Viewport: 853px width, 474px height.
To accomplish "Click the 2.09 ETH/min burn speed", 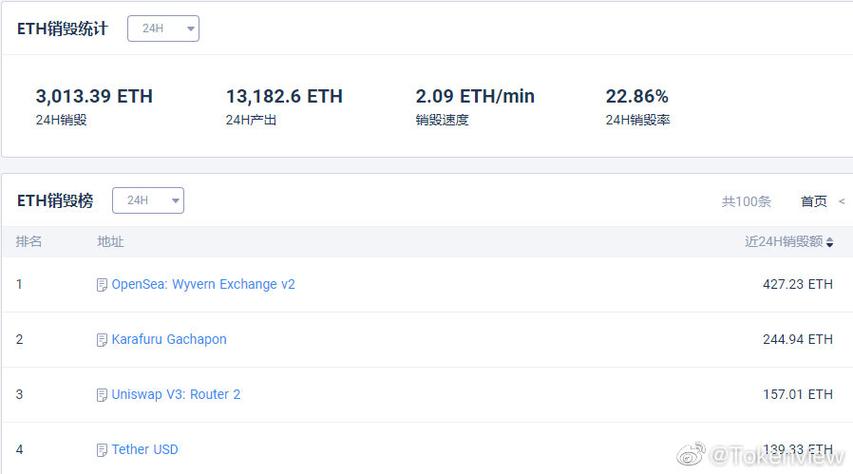I will (x=475, y=96).
